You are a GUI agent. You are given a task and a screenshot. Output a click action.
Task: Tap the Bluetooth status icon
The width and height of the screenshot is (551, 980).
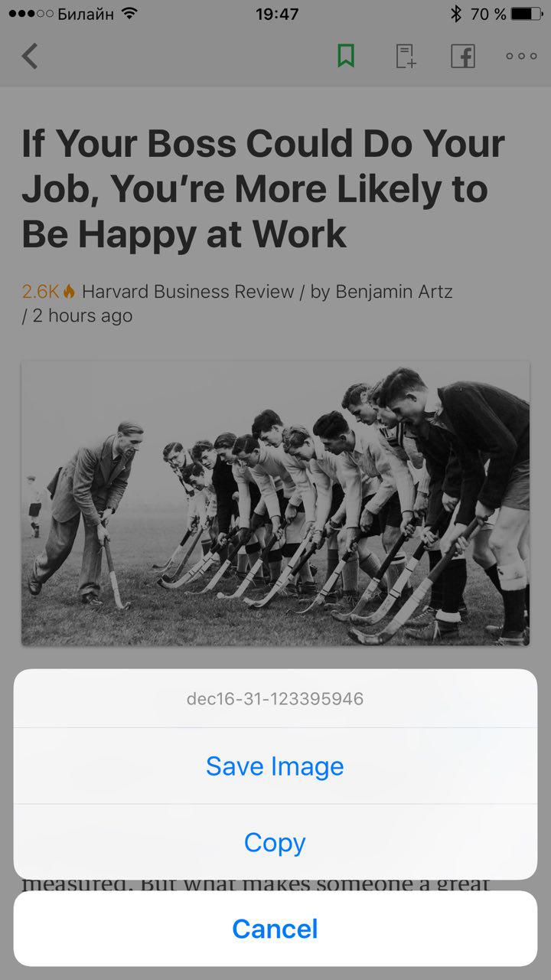(x=456, y=14)
